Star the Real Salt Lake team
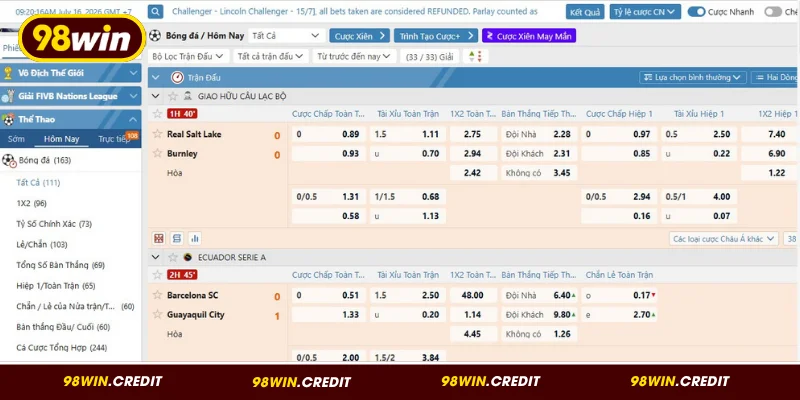Screen dimensions: 800x400 158,134
